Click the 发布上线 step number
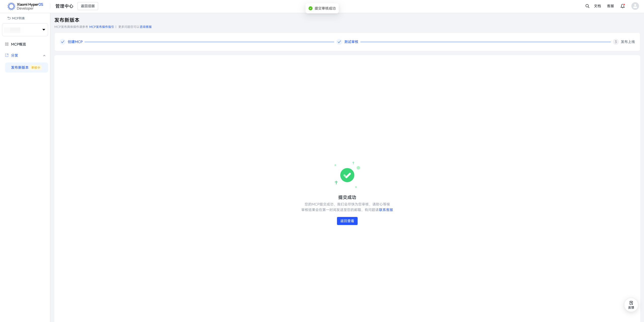 [616, 42]
